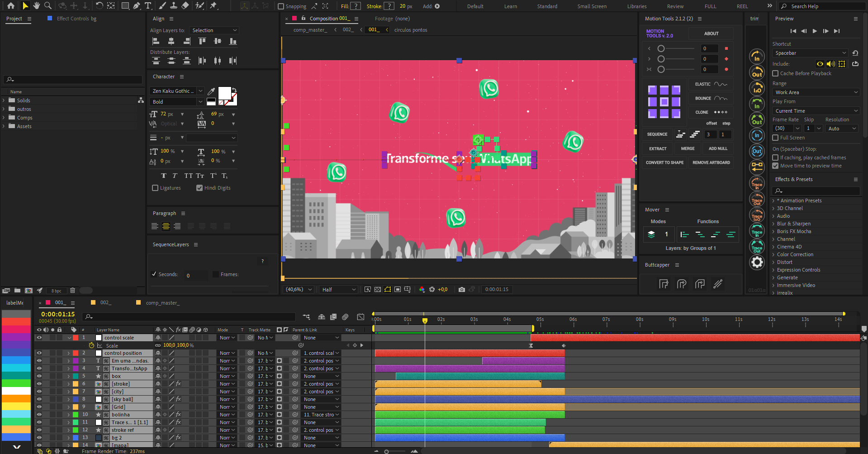Select the Zoom tool magnifier
The image size is (868, 454).
point(47,6)
